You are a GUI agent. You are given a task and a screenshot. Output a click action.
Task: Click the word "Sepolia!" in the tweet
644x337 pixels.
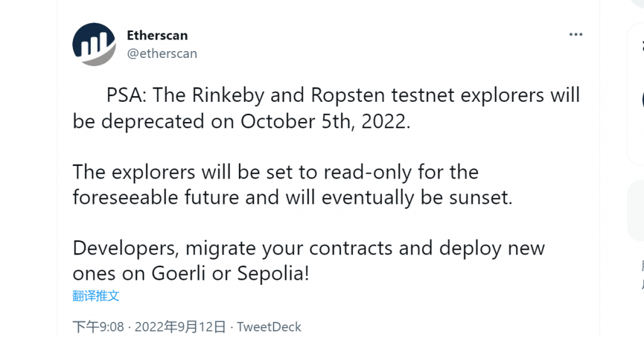tap(273, 273)
